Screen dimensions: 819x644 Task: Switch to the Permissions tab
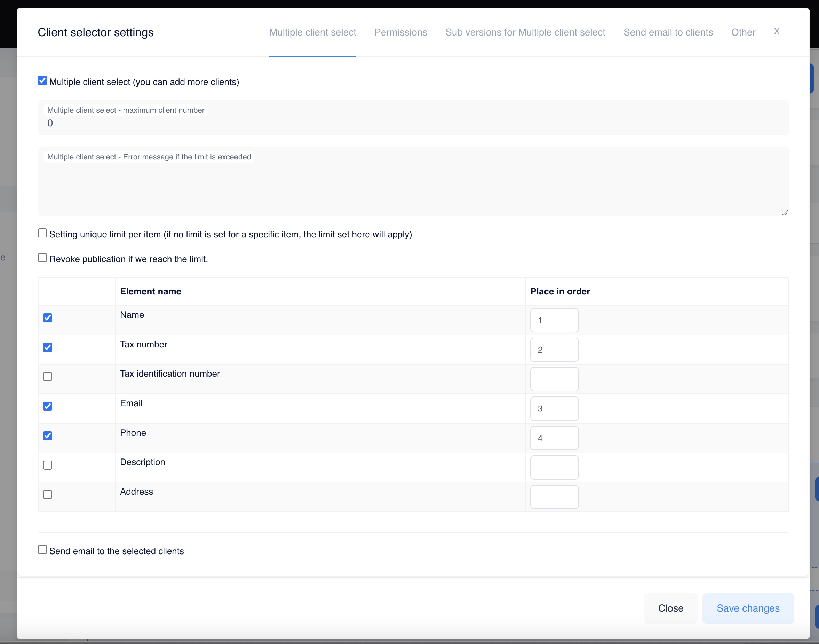click(400, 32)
